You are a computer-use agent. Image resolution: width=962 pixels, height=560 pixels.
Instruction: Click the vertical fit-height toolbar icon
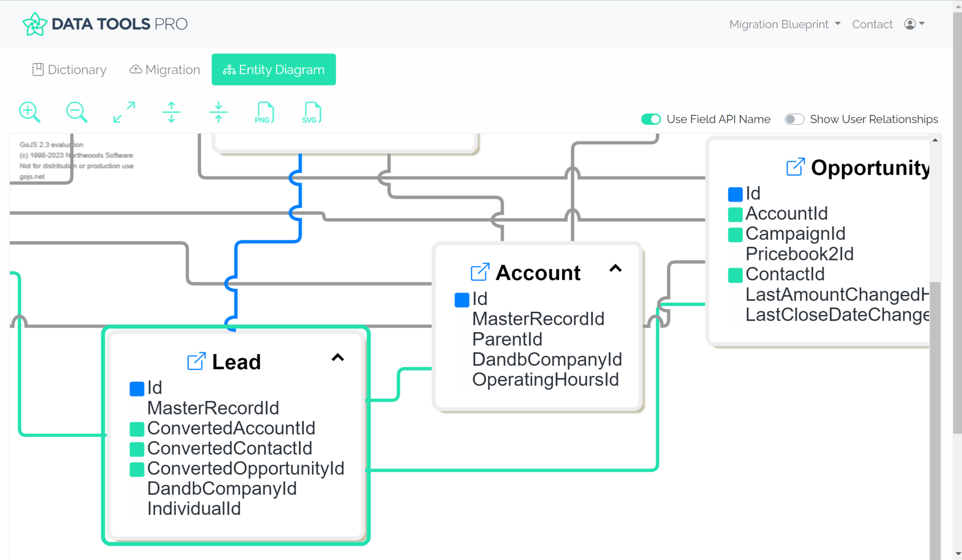point(171,112)
